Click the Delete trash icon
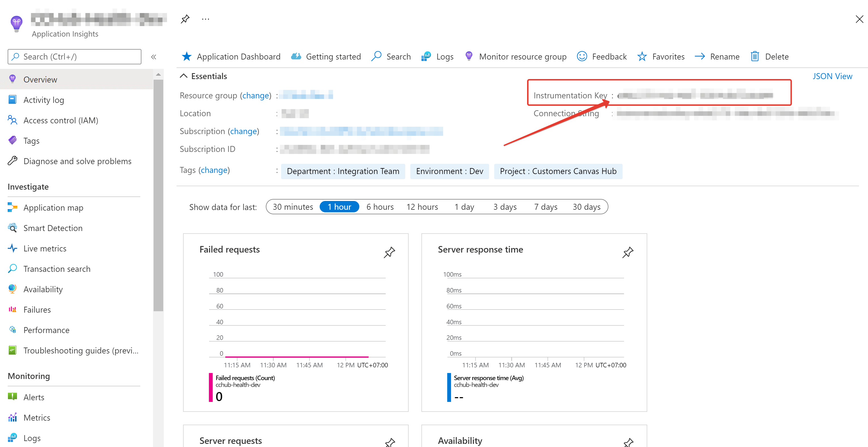 click(x=755, y=56)
